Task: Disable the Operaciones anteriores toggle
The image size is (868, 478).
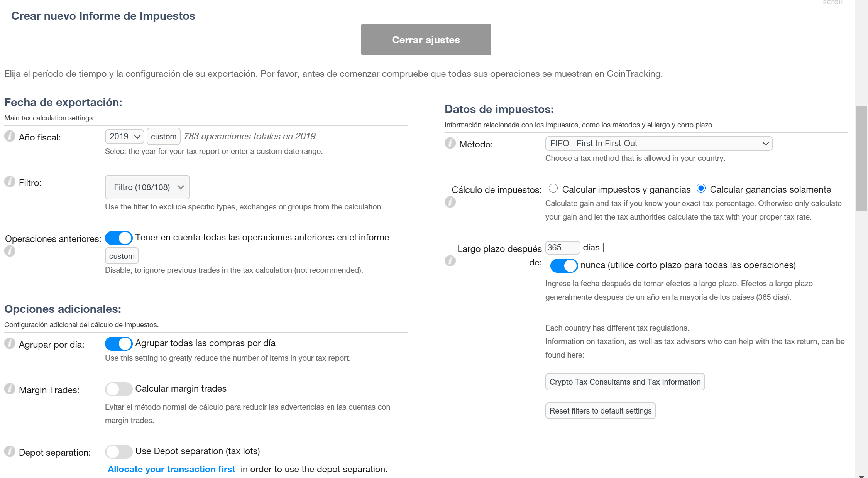Action: [x=118, y=238]
